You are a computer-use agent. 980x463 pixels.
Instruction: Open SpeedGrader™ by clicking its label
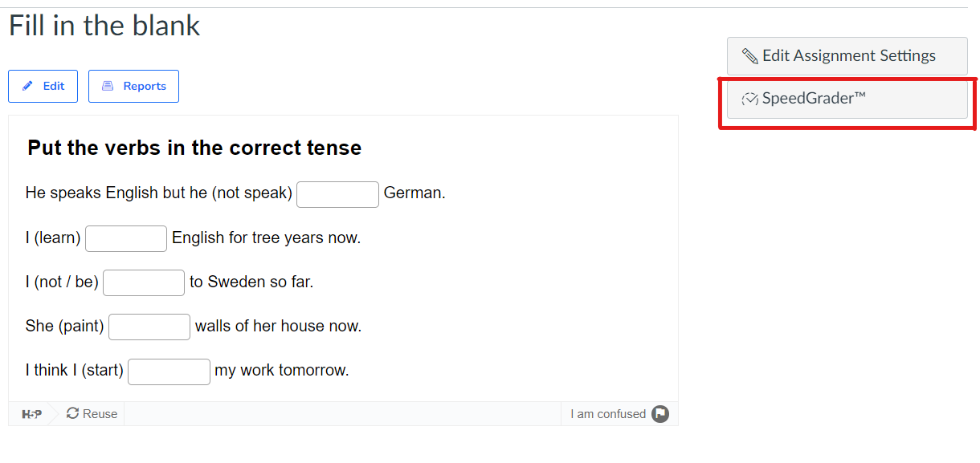tap(814, 99)
